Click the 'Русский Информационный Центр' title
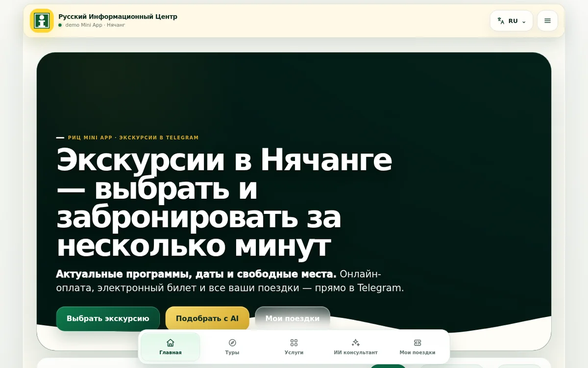This screenshot has height=368, width=588. 118,17
